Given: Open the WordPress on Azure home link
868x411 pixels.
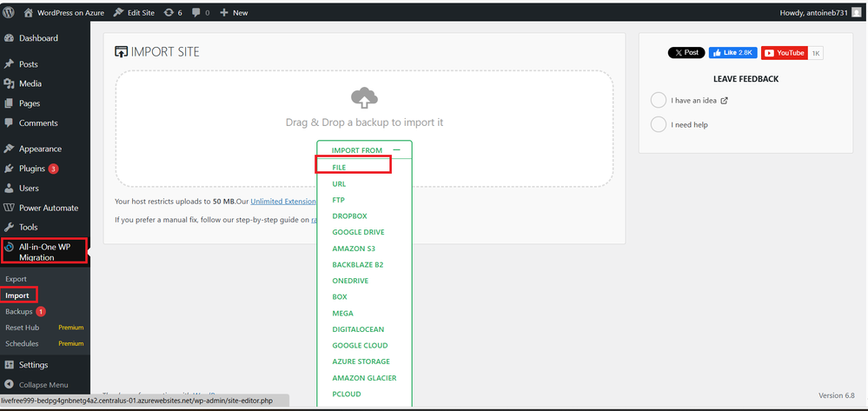Looking at the screenshot, I should click(64, 13).
